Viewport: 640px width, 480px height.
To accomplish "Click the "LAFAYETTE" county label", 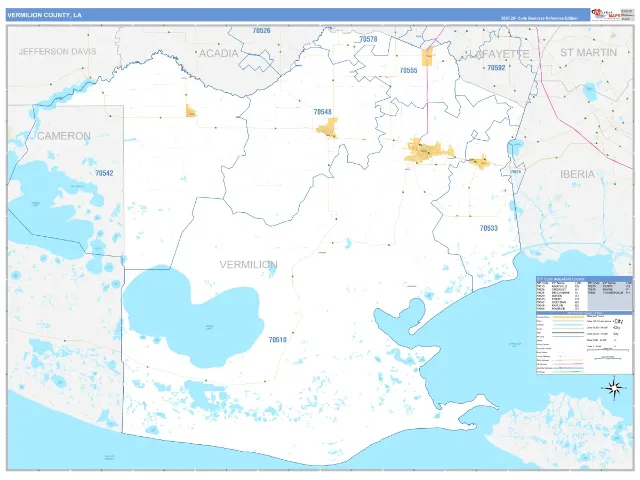I will coord(499,54).
